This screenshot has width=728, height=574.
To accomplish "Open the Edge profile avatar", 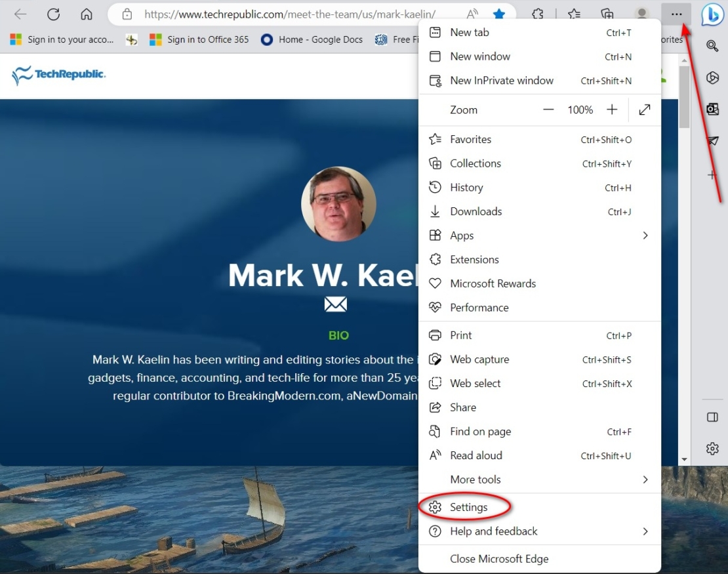I will [641, 14].
